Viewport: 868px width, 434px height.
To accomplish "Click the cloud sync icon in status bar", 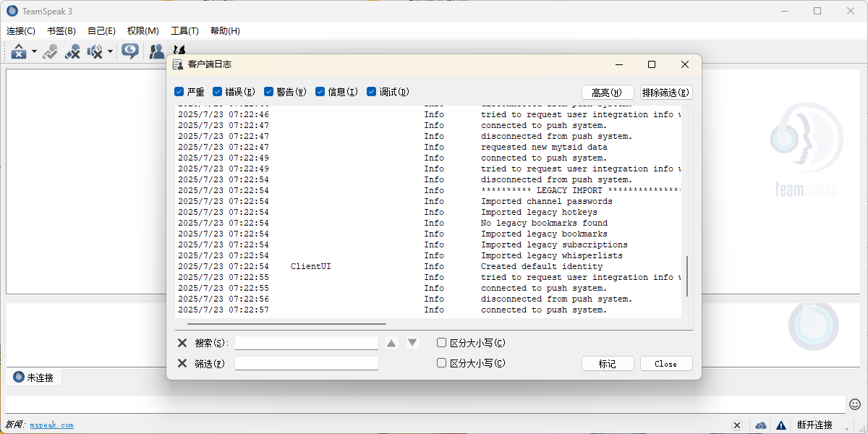I will [x=761, y=425].
